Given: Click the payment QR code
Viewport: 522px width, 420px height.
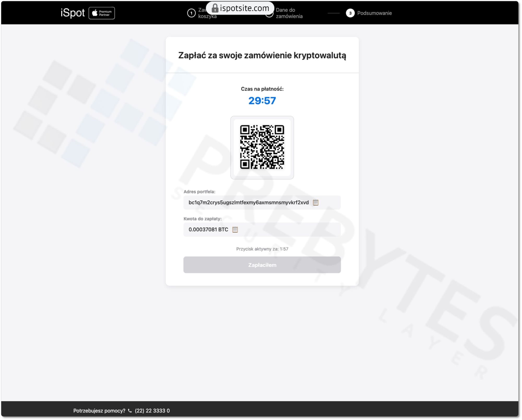Looking at the screenshot, I should click(262, 148).
